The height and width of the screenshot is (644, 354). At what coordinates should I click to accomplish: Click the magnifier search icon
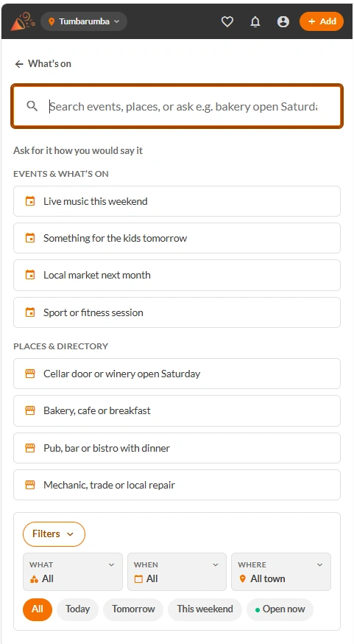(x=32, y=106)
